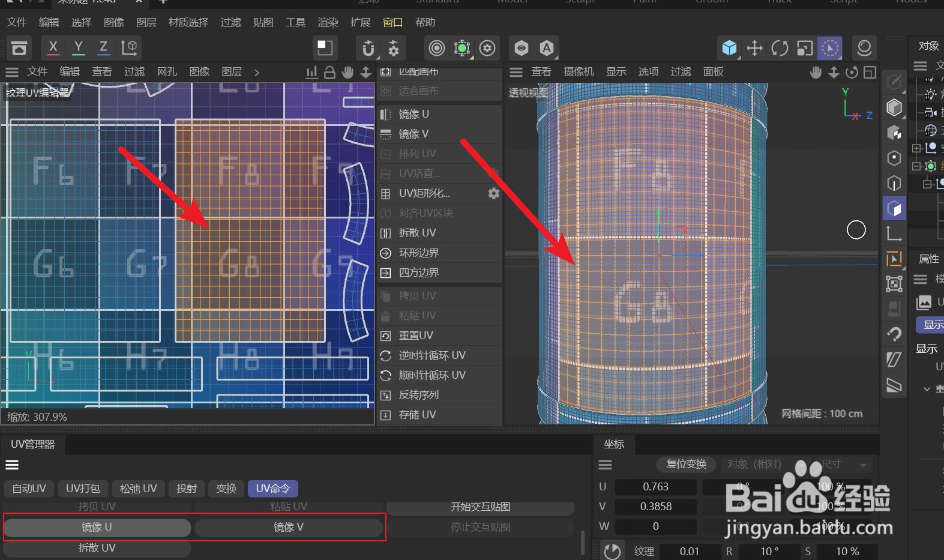This screenshot has width=944, height=560.
Task: Choose 逆时针循环 UV command
Action: point(440,355)
